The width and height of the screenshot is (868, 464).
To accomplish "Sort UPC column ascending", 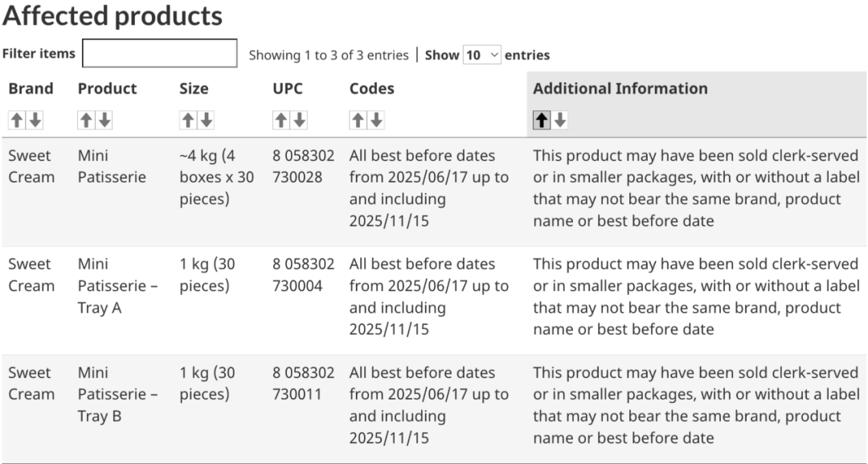I will (x=280, y=120).
